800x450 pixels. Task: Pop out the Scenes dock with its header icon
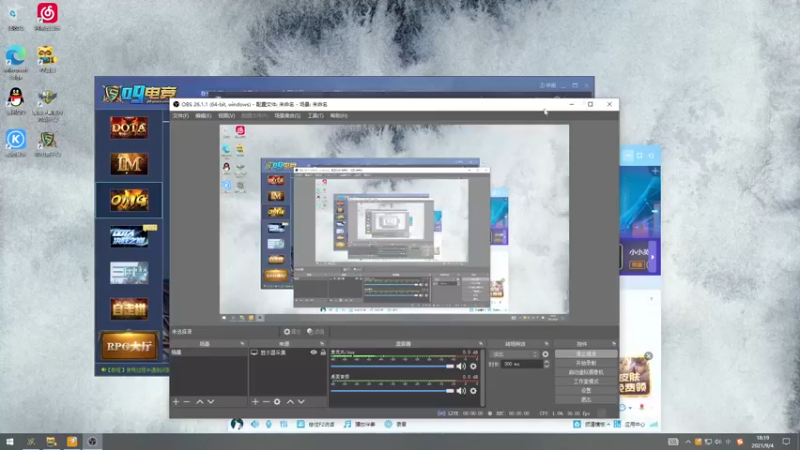(242, 344)
